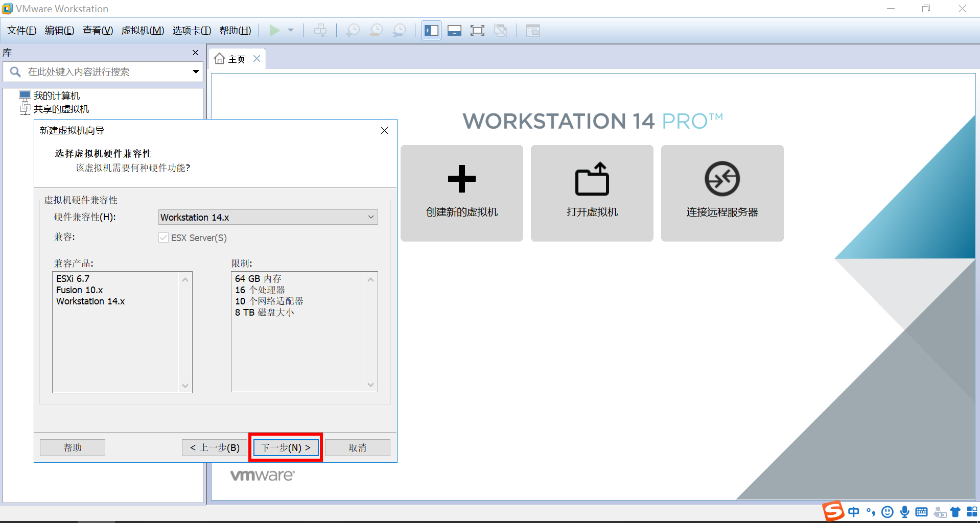This screenshot has height=523, width=980.
Task: Close the 新建虚拟机向导 dialog
Action: click(x=385, y=131)
